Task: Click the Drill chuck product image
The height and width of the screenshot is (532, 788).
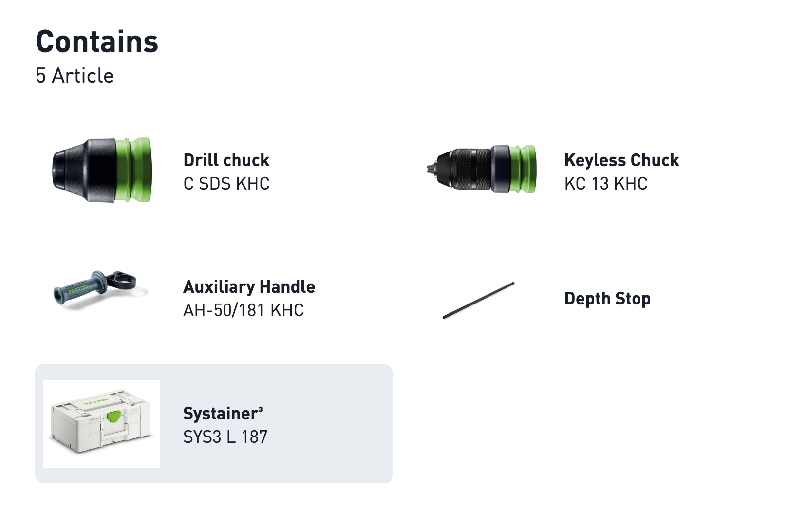Action: (x=102, y=170)
